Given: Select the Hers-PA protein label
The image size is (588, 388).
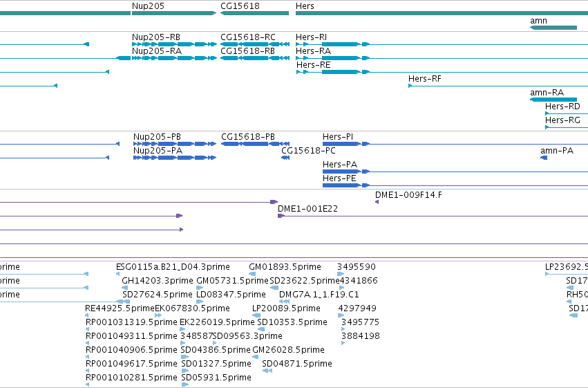Looking at the screenshot, I should (x=340, y=165).
